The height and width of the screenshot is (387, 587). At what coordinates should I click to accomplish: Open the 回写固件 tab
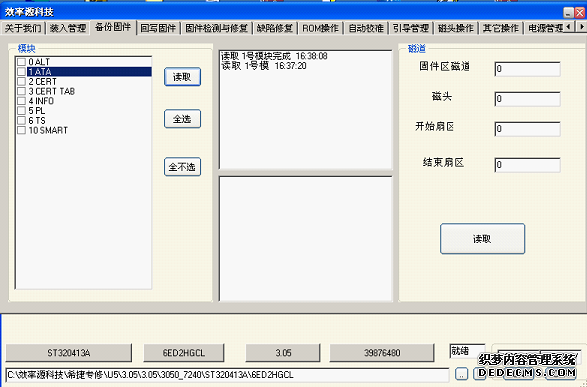[158, 28]
